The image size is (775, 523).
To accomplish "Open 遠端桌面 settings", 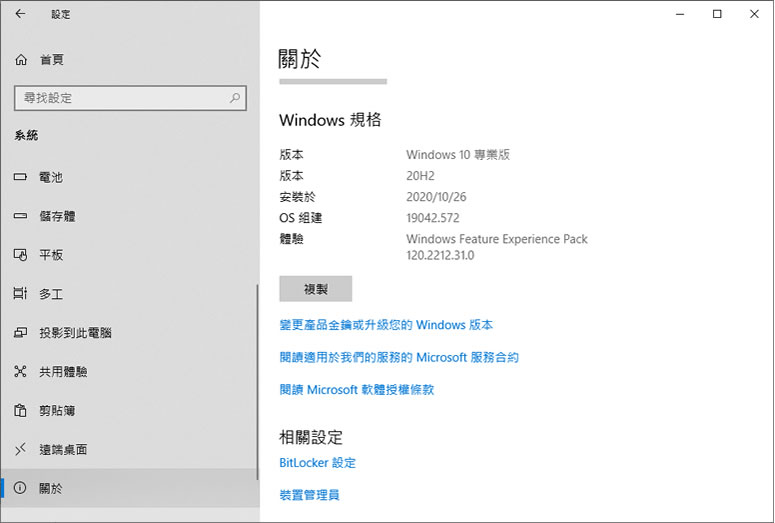I will (130, 449).
